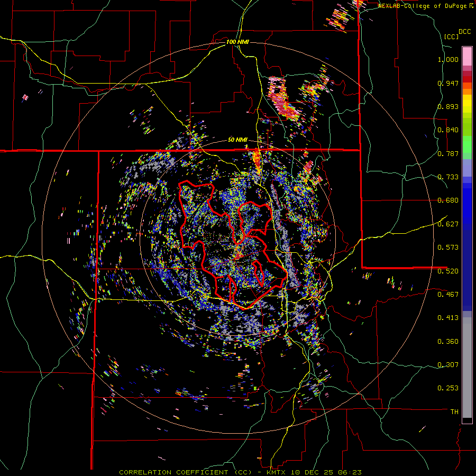Pick the pink top segment of color bar
This screenshot has width=476, height=476.
point(467,57)
